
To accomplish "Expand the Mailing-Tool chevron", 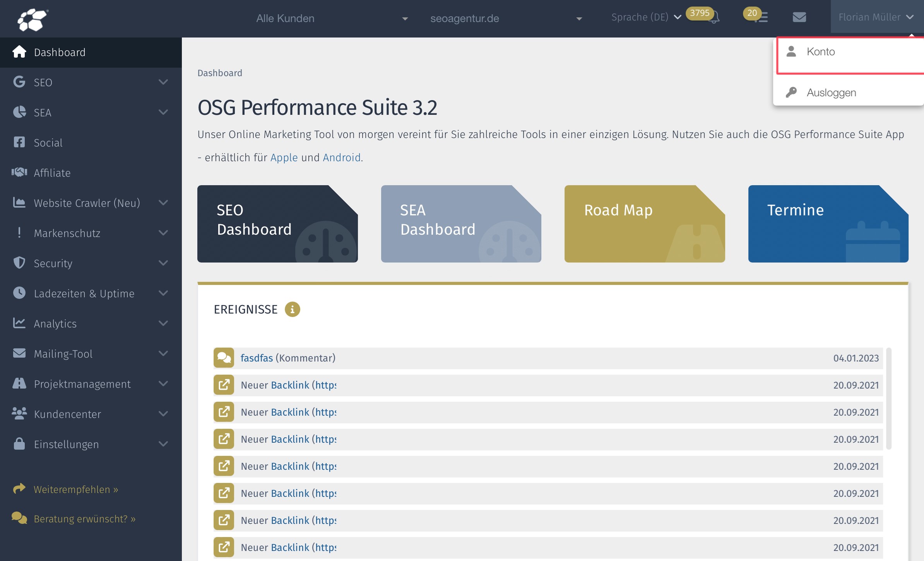I will coord(164,353).
